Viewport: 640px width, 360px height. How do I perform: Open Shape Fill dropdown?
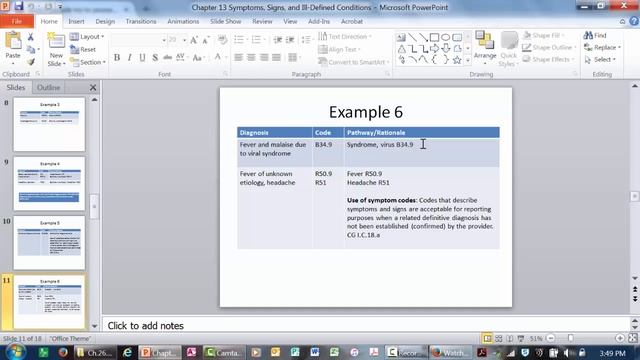[x=543, y=36]
